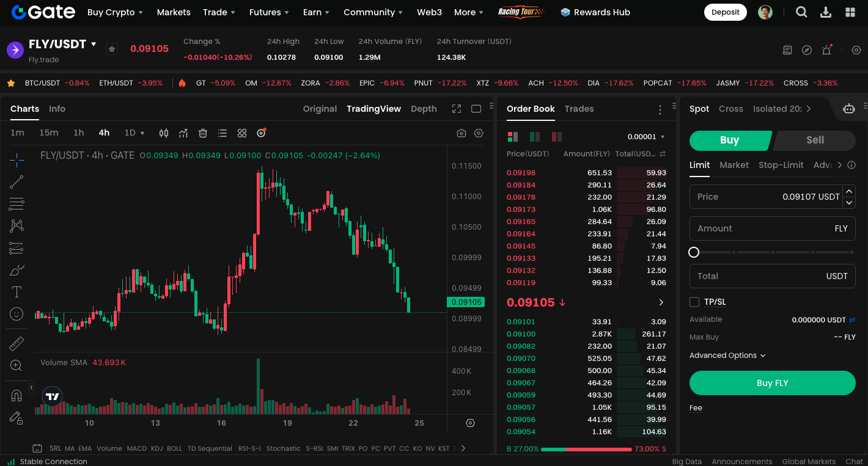Show only bids in order book
The width and height of the screenshot is (868, 466).
coord(535,137)
